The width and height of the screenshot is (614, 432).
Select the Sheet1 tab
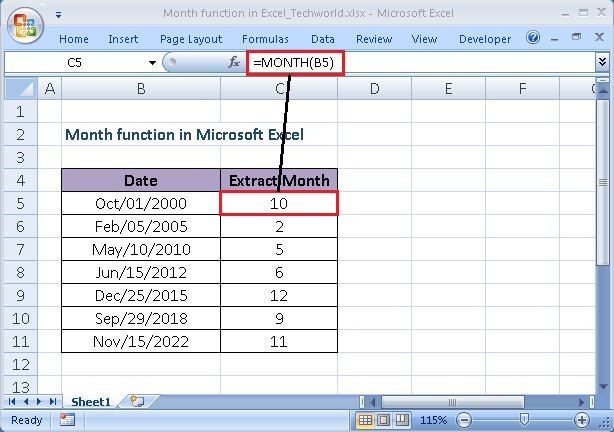[x=91, y=401]
